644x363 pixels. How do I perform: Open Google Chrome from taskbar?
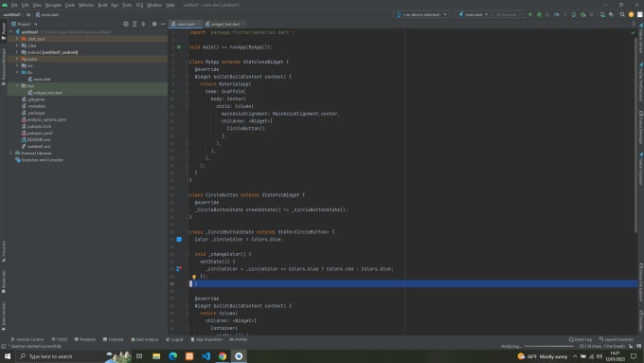point(223,356)
